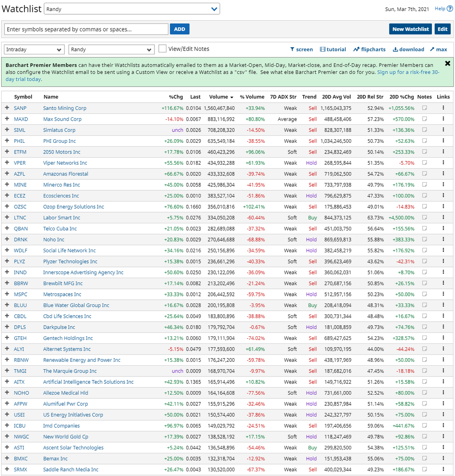
Task: Open the screen filter tool
Action: (x=301, y=49)
